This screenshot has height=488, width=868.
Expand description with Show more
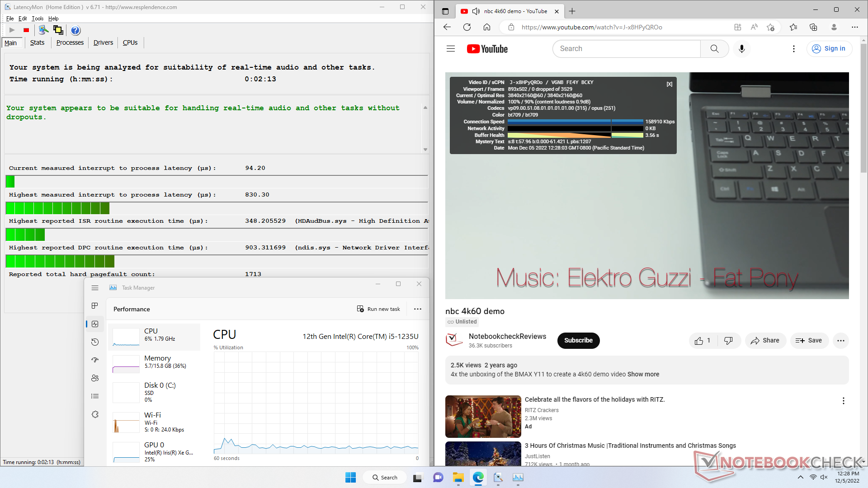[x=643, y=374]
